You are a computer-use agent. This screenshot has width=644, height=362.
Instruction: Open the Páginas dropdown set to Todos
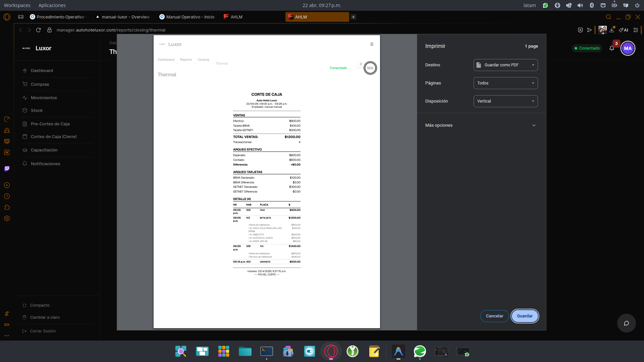[x=505, y=83]
